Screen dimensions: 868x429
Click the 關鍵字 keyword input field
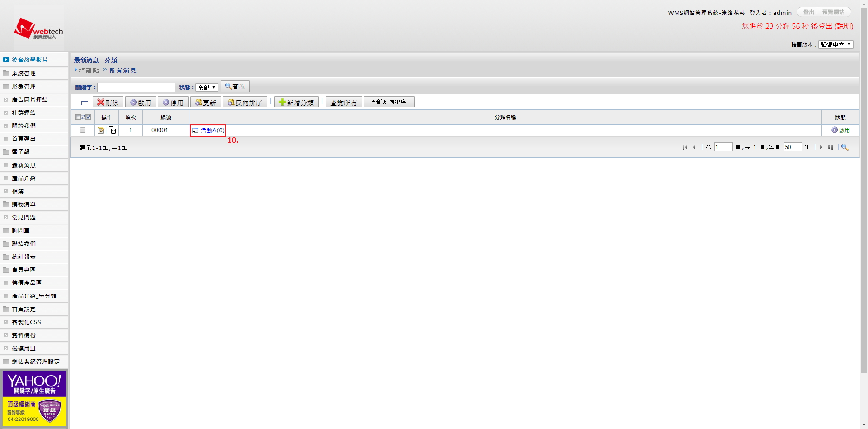click(x=136, y=88)
